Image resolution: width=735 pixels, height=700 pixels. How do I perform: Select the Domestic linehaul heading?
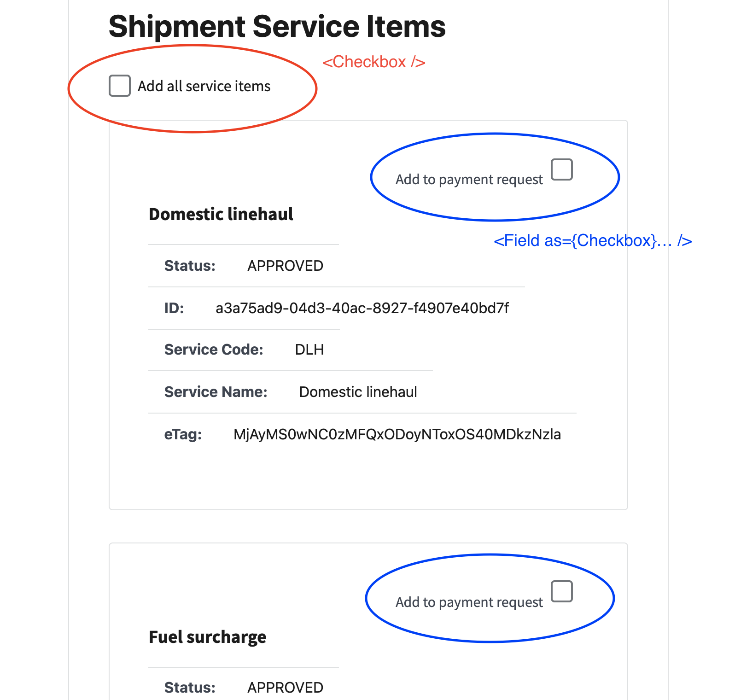click(221, 214)
